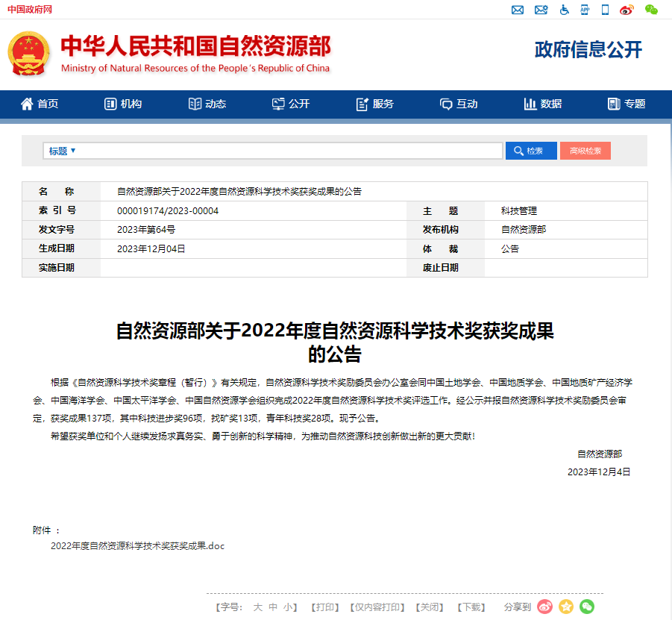Click the 【下载】 link

pyautogui.click(x=471, y=607)
